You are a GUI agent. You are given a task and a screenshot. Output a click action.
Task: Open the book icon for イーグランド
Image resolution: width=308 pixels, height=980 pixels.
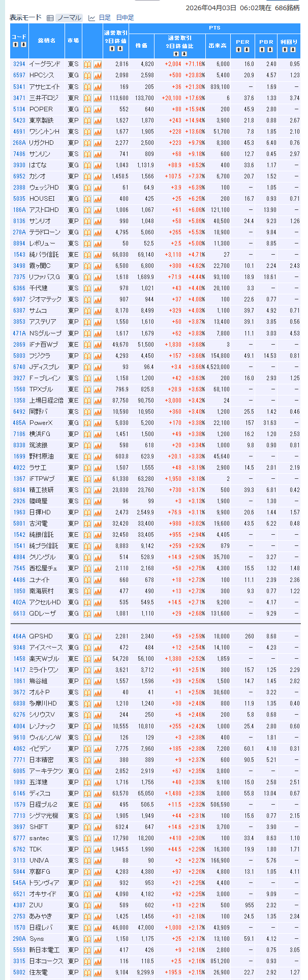pyautogui.click(x=87, y=64)
